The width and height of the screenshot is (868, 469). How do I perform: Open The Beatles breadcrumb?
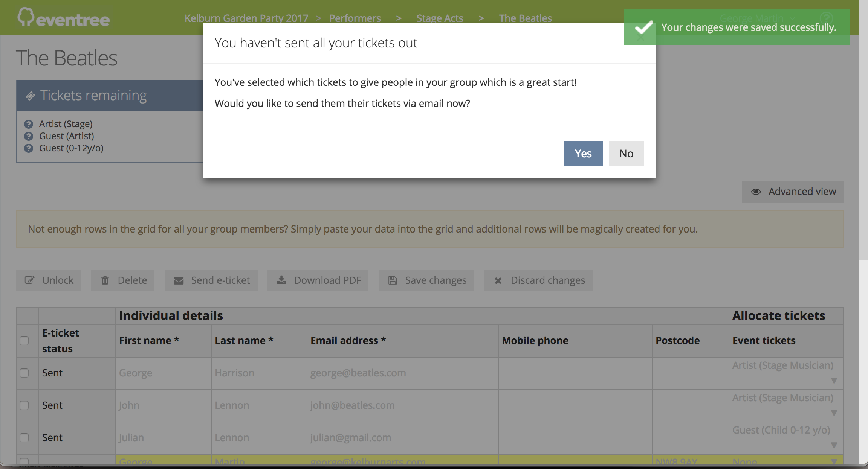(525, 18)
